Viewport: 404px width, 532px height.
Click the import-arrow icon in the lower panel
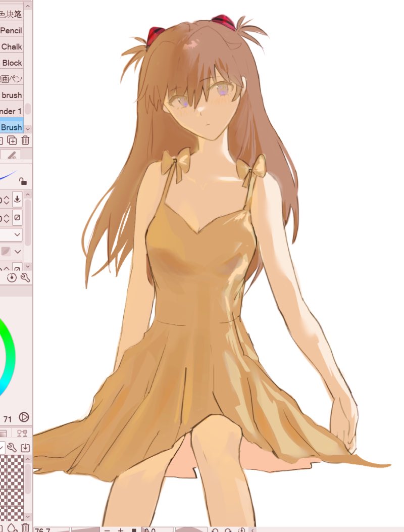25,448
